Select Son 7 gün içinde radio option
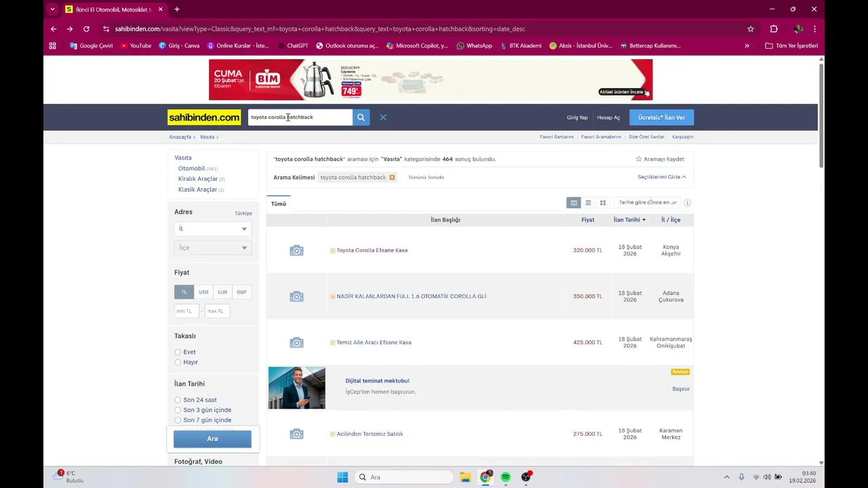This screenshot has height=488, width=868. click(178, 420)
